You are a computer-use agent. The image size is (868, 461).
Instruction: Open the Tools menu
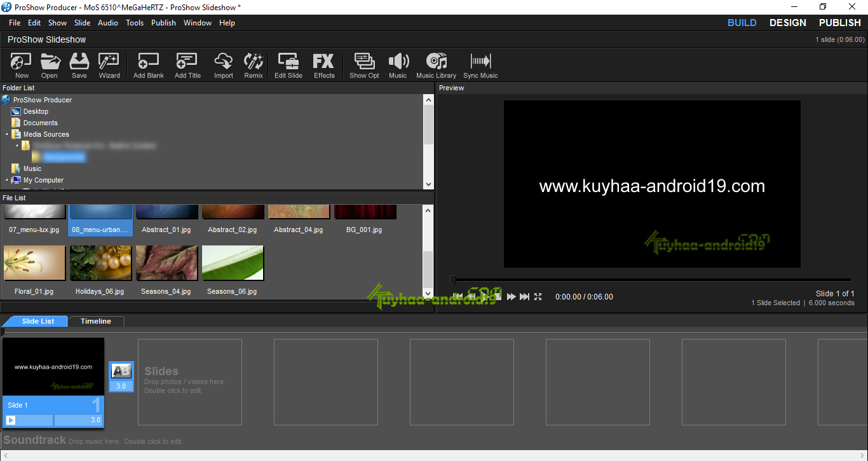pos(135,23)
